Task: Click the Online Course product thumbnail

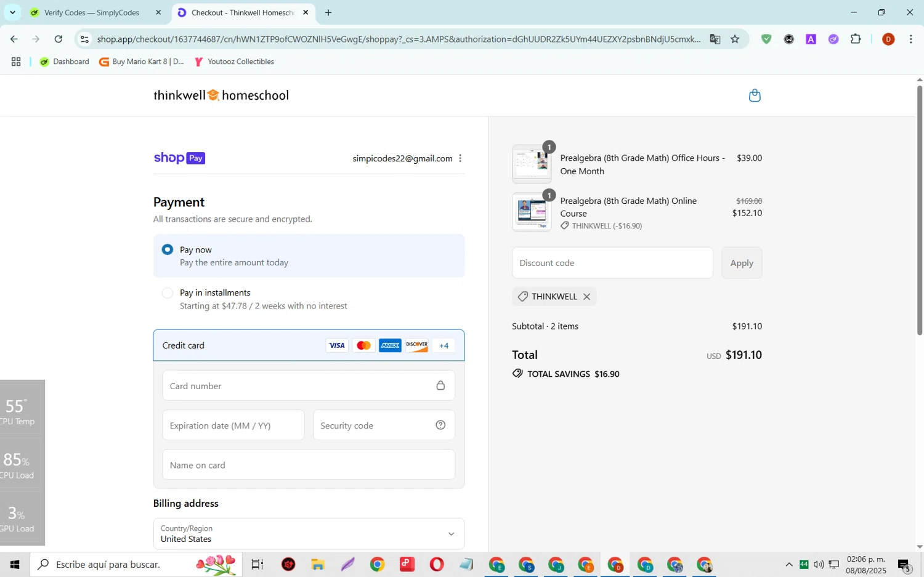Action: point(532,212)
